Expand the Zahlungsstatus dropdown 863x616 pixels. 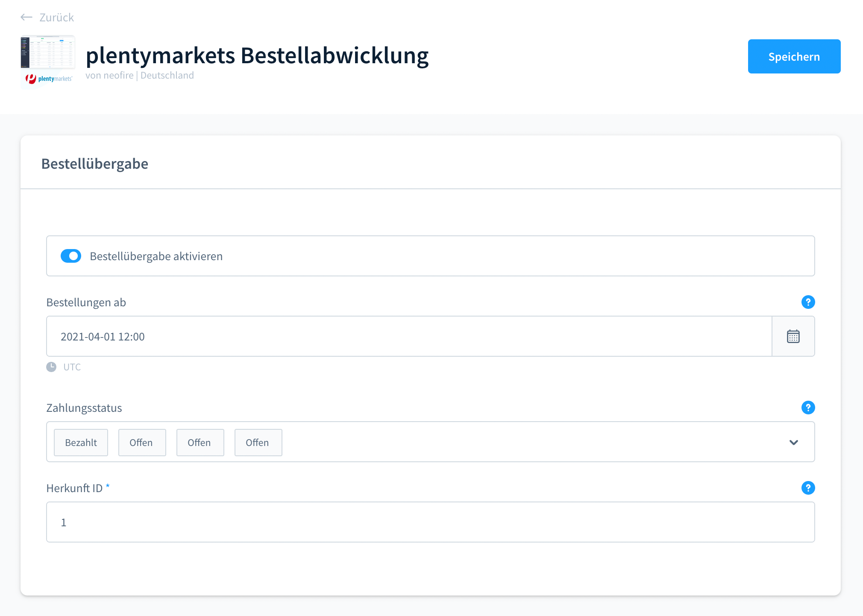[x=794, y=442]
